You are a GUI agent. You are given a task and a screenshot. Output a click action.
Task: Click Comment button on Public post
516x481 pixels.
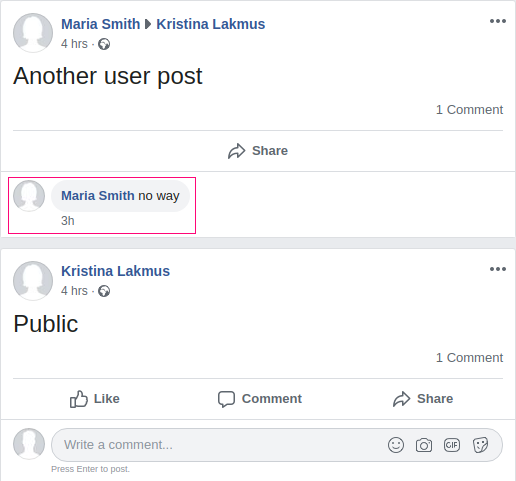pyautogui.click(x=260, y=399)
